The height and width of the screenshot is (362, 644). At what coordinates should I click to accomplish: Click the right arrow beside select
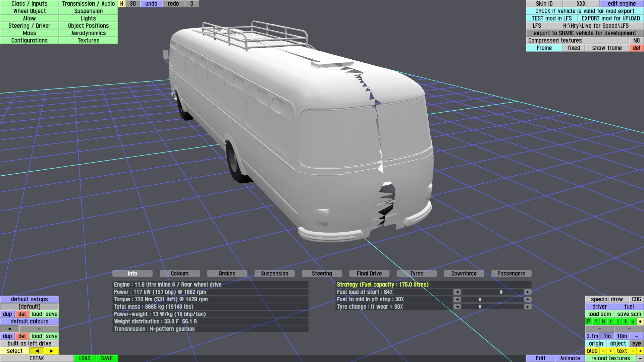point(51,351)
